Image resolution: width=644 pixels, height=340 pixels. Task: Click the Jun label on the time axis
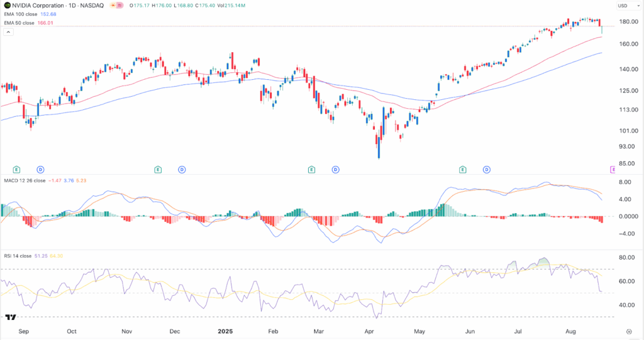pyautogui.click(x=470, y=331)
